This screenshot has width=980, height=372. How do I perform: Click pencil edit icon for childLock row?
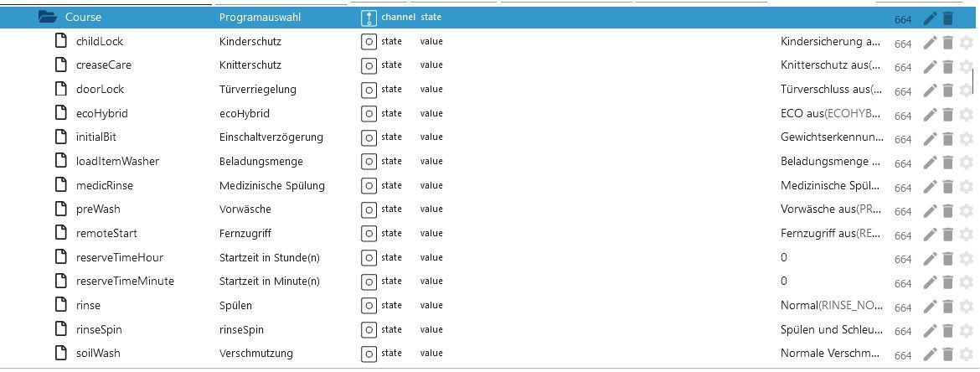(x=930, y=44)
